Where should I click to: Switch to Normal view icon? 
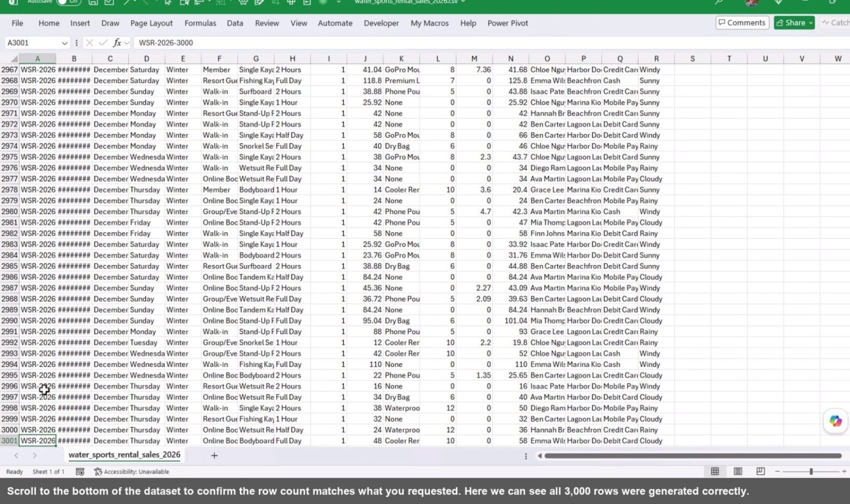click(x=715, y=471)
